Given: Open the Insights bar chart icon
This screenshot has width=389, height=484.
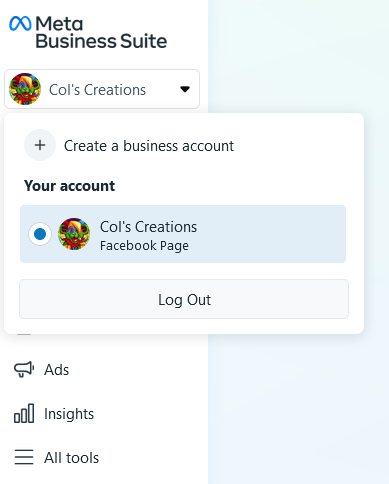Looking at the screenshot, I should [24, 413].
